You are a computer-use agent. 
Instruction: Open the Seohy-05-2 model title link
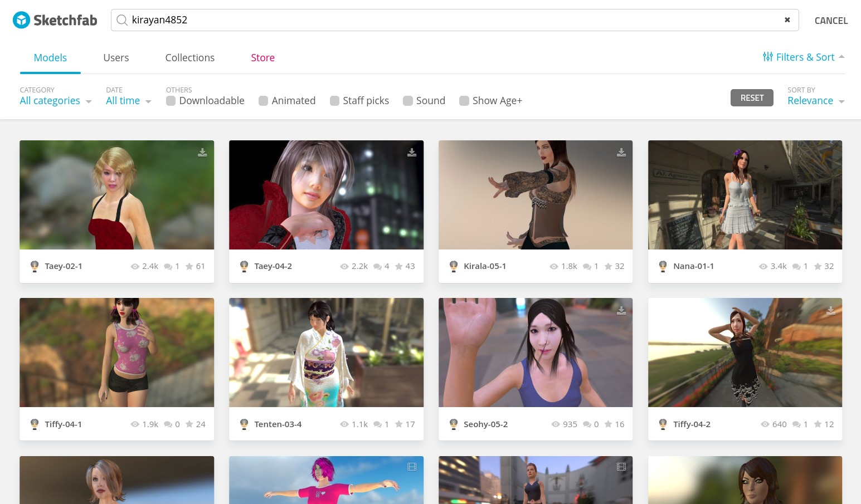point(486,424)
